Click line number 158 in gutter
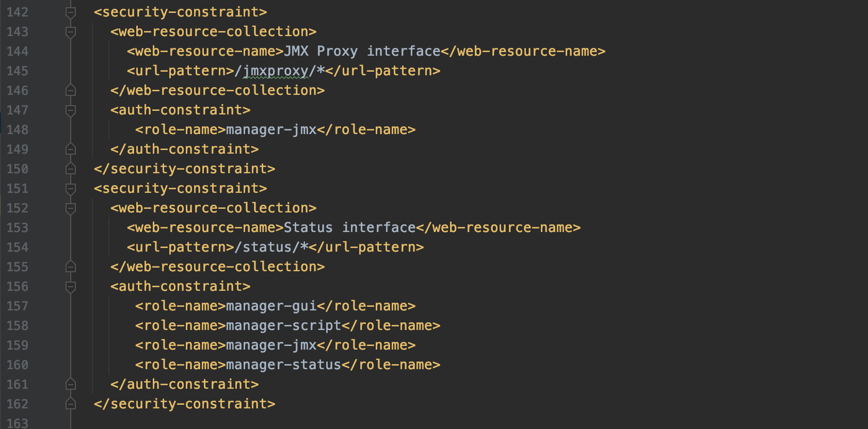868x429 pixels. pyautogui.click(x=18, y=325)
